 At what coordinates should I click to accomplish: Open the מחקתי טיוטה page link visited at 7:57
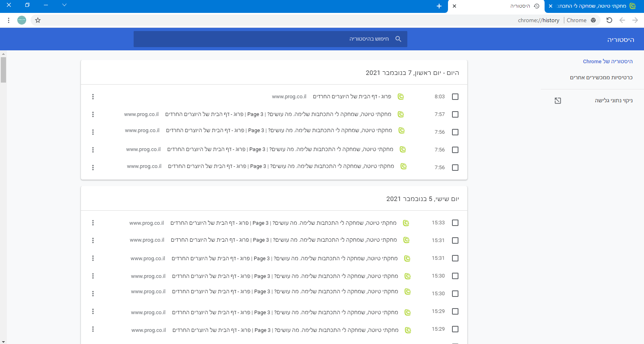[x=278, y=114]
